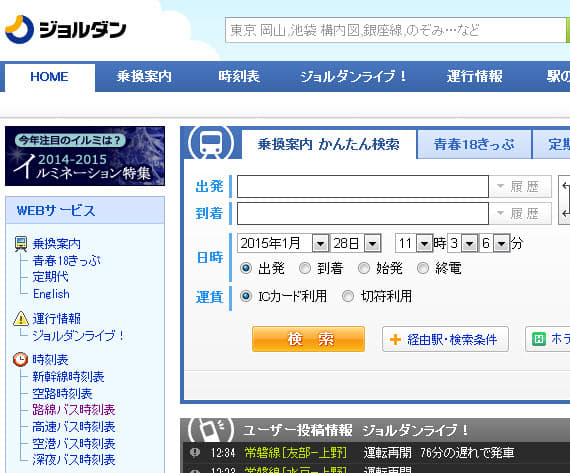The height and width of the screenshot is (473, 570).
Task: Click the phone icon in ジョルダンライブ header
Action: tap(211, 429)
